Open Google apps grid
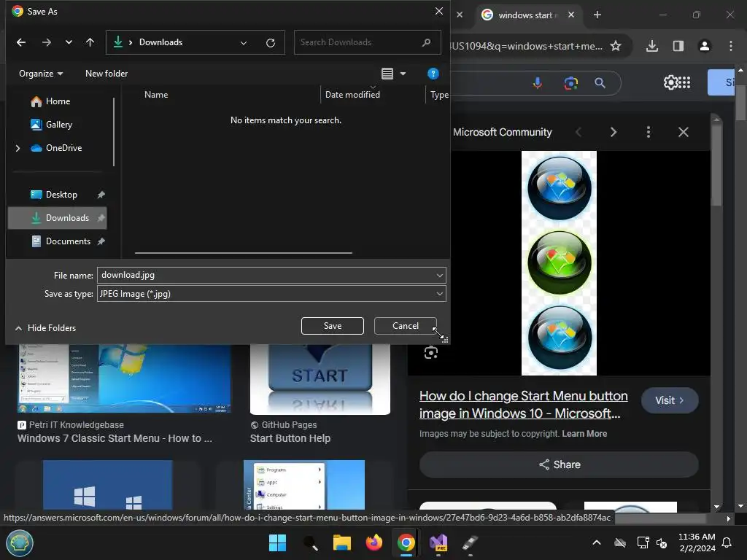Viewport: 747px width, 560px height. coord(684,82)
